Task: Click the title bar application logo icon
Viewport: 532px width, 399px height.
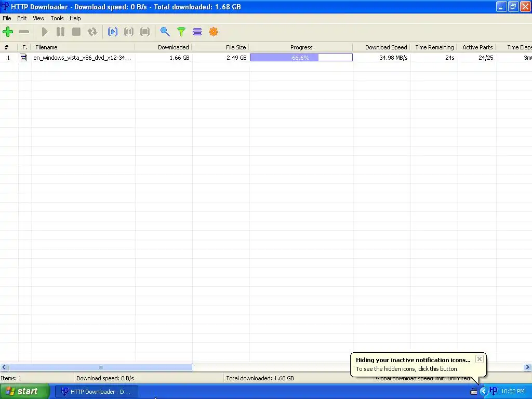Action: pyautogui.click(x=5, y=6)
